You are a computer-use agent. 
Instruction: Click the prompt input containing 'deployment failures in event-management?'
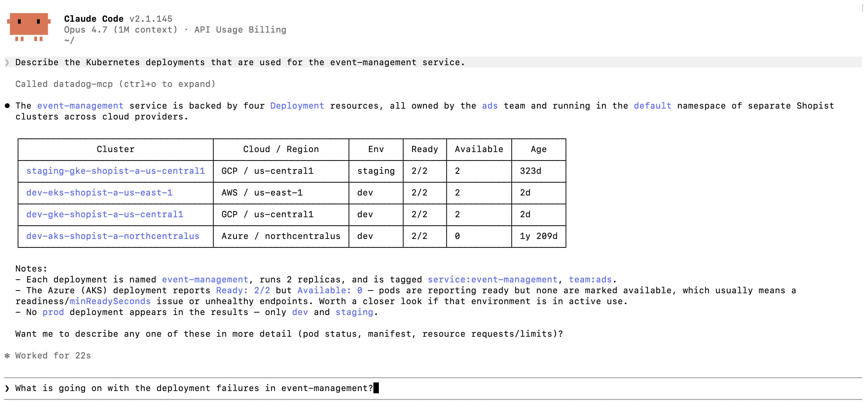click(x=433, y=388)
